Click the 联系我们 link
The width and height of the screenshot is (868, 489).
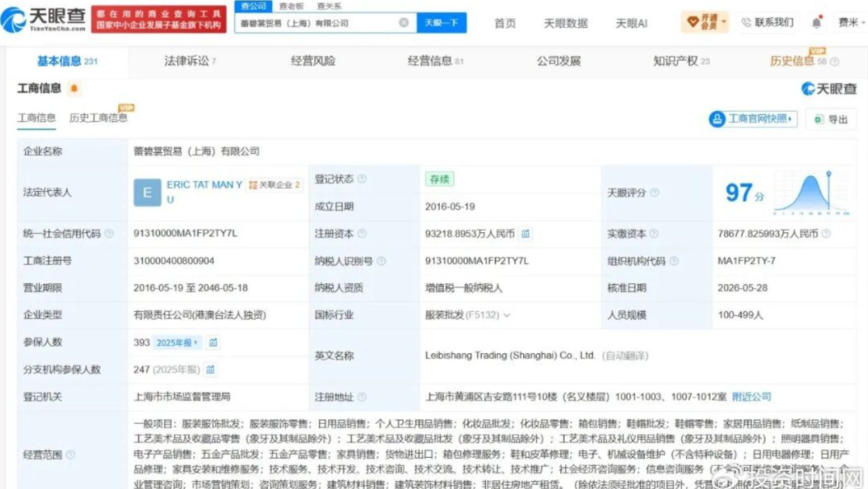pyautogui.click(x=774, y=22)
